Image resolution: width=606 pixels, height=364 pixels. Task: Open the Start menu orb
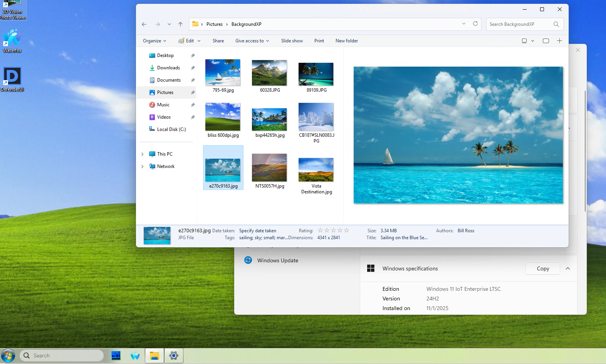coord(8,356)
